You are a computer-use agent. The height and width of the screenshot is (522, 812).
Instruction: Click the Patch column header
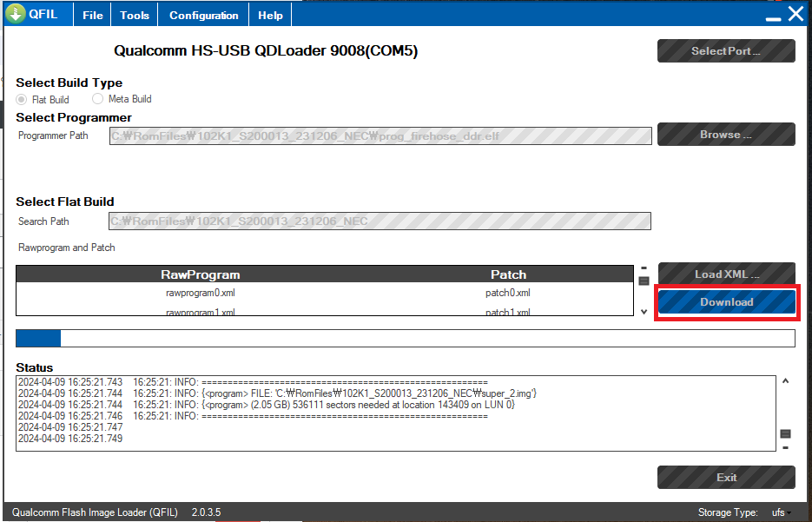pyautogui.click(x=508, y=274)
